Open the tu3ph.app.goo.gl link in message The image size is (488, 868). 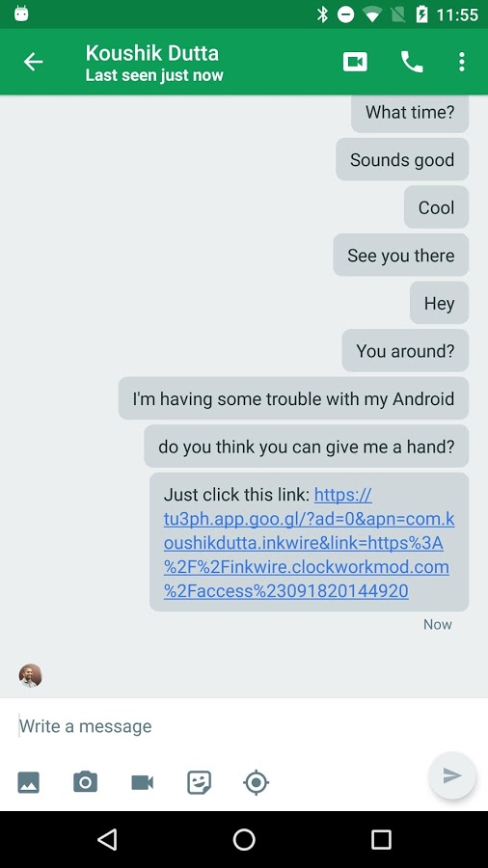tap(309, 542)
